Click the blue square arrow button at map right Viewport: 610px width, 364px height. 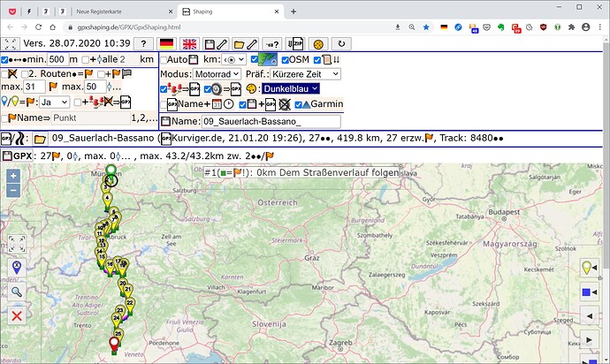tap(590, 292)
